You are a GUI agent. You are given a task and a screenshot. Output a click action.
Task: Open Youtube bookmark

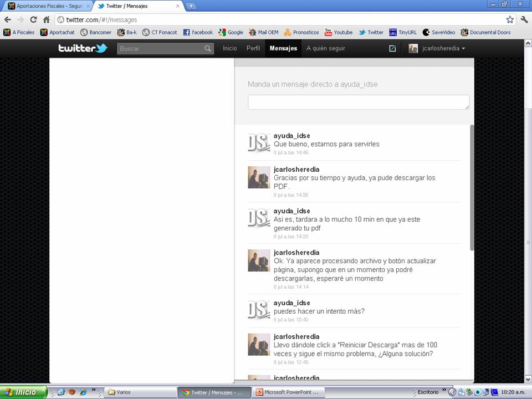[x=338, y=32]
